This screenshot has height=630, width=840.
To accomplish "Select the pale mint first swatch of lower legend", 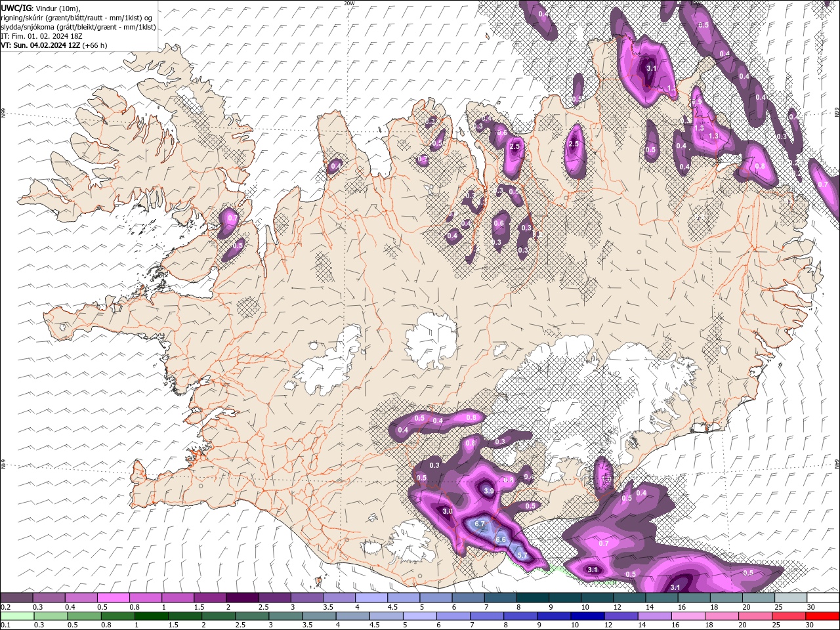I will [x=17, y=616].
